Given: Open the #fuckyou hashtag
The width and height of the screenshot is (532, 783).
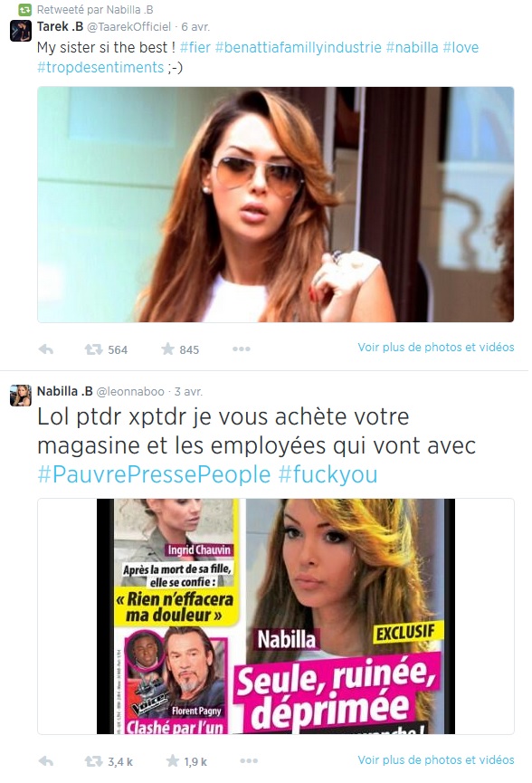Looking at the screenshot, I should (x=328, y=474).
